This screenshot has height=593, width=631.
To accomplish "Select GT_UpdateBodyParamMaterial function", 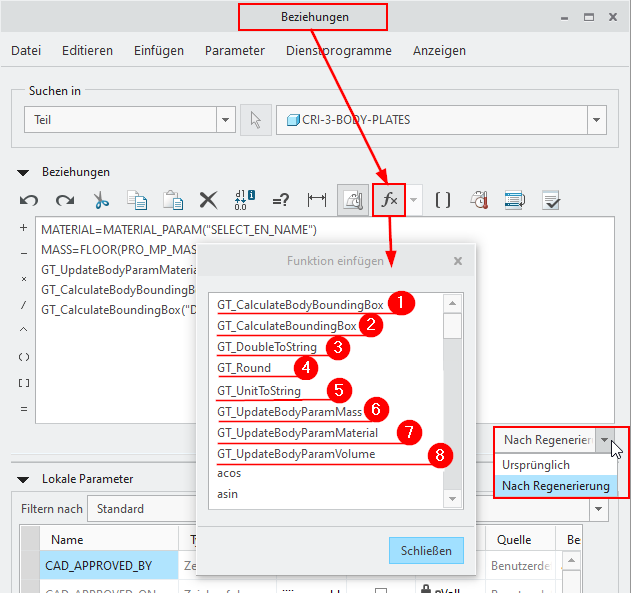I will coord(297,433).
